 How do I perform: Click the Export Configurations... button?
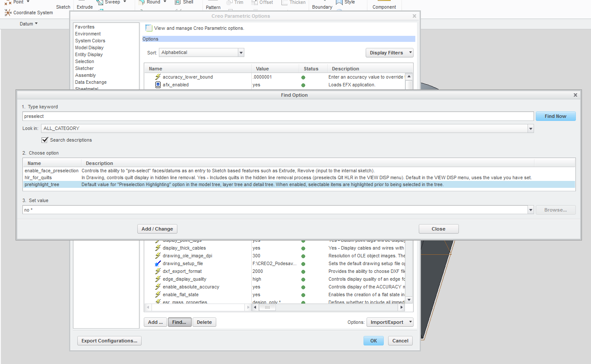tap(109, 341)
